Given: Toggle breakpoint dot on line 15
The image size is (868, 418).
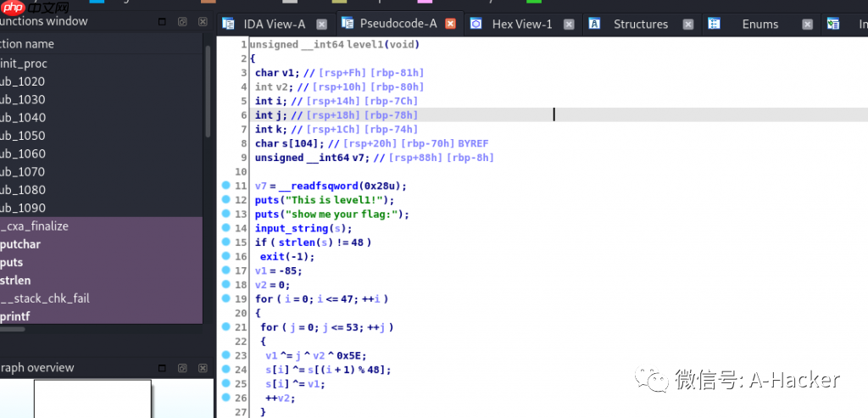Looking at the screenshot, I should [225, 242].
